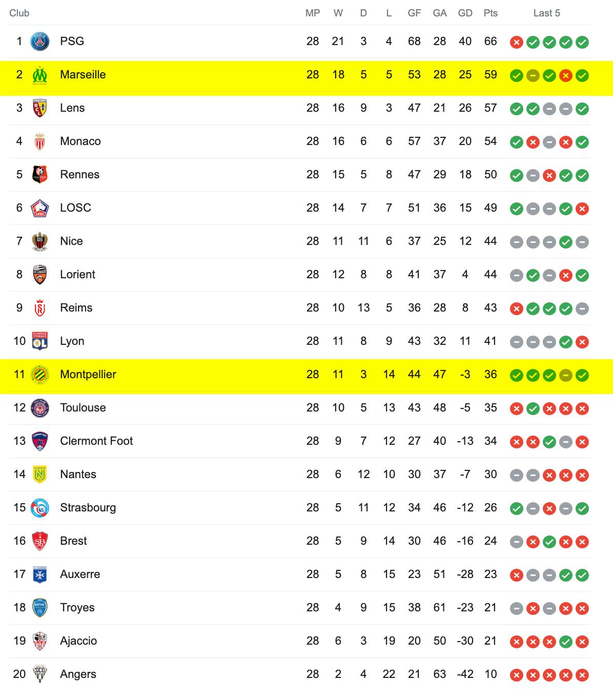
Task: Click PSG's red loss icon in Last 5
Action: pos(517,42)
